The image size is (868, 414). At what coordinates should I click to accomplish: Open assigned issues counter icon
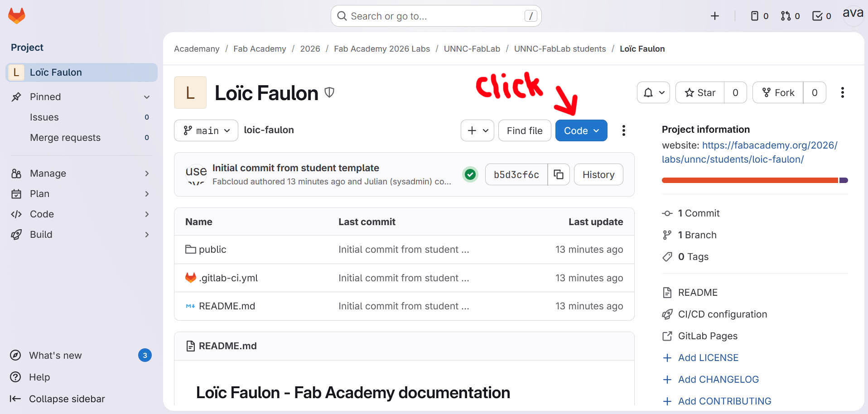tap(759, 16)
